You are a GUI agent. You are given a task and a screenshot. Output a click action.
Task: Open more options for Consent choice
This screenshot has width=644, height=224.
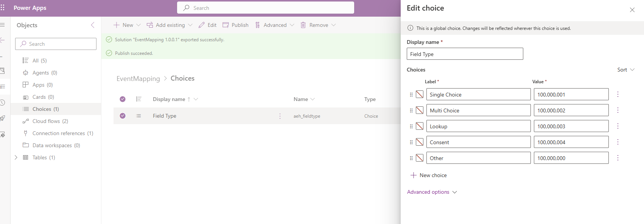click(618, 142)
